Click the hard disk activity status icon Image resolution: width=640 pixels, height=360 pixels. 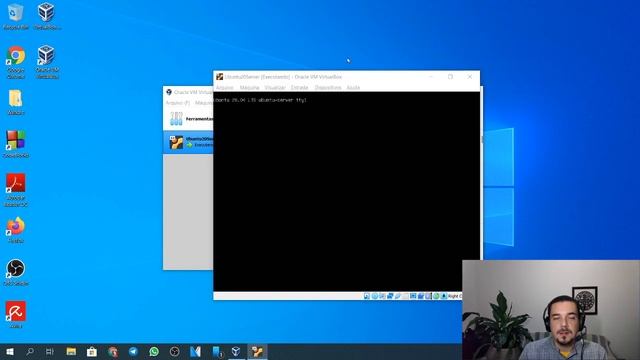point(367,296)
